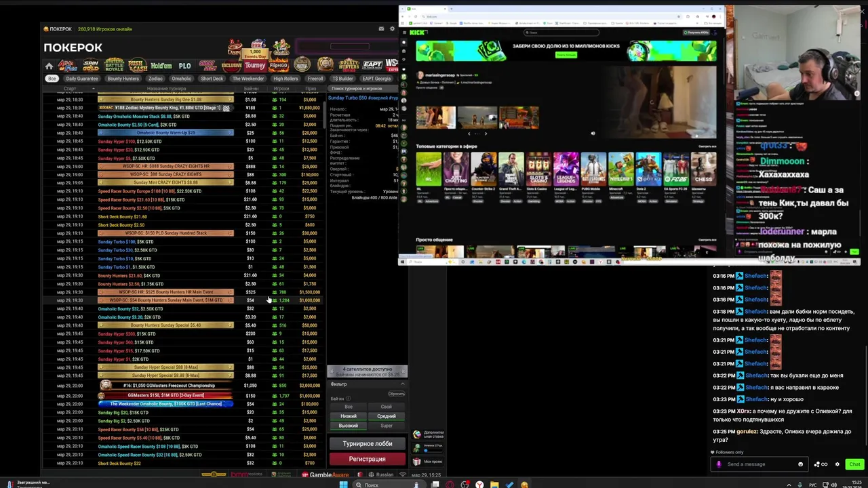868x488 pixels.
Task: Open the Bounty Hunters Series icon
Action: point(349,65)
